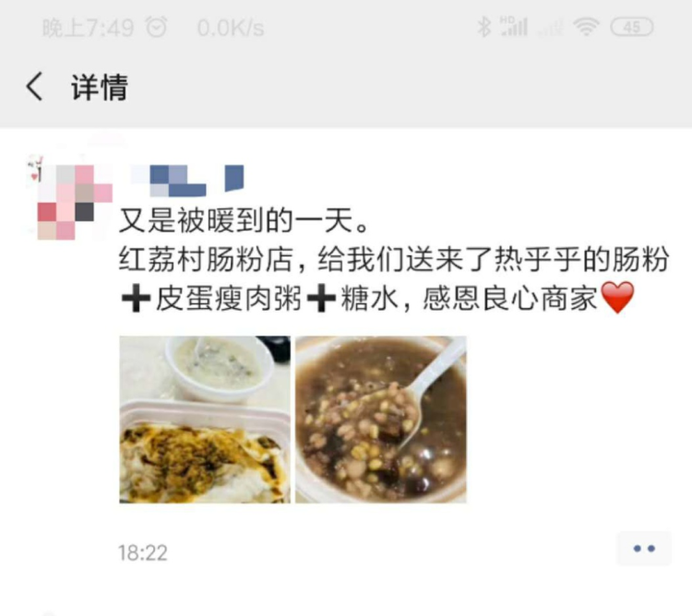Tap the HD signal strength icon

[514, 27]
